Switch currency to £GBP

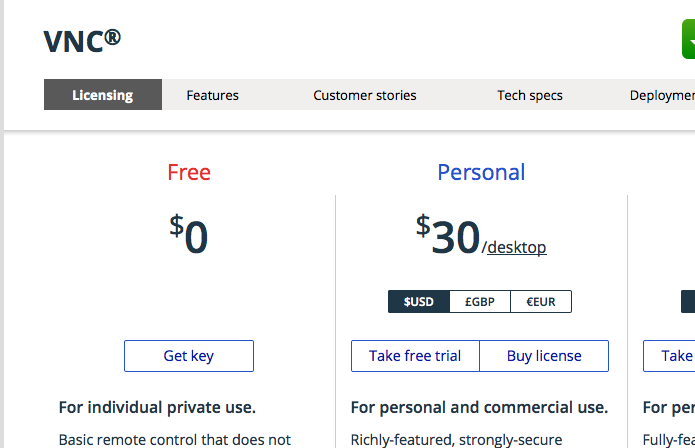pyautogui.click(x=480, y=302)
